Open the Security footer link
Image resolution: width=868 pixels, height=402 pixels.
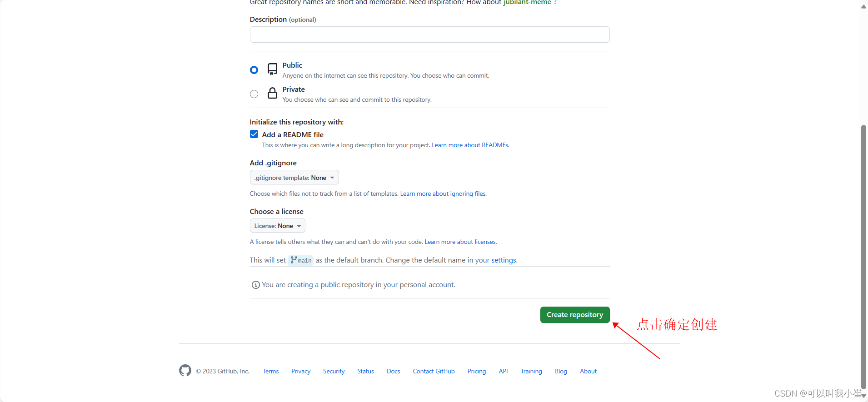(334, 371)
